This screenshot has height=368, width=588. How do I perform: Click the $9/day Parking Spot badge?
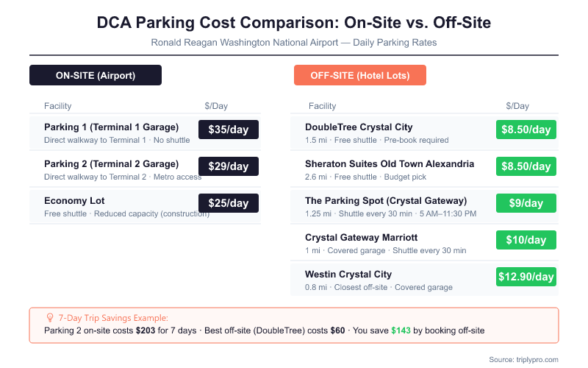coord(526,203)
